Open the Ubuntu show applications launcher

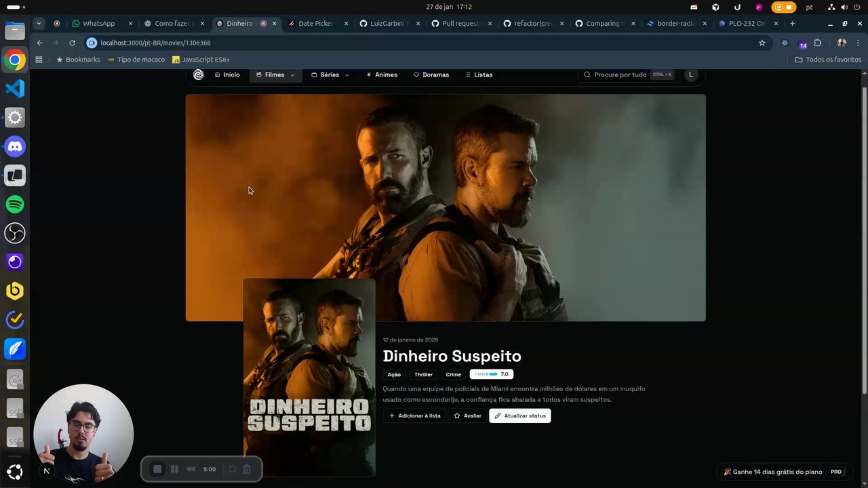coord(15,472)
